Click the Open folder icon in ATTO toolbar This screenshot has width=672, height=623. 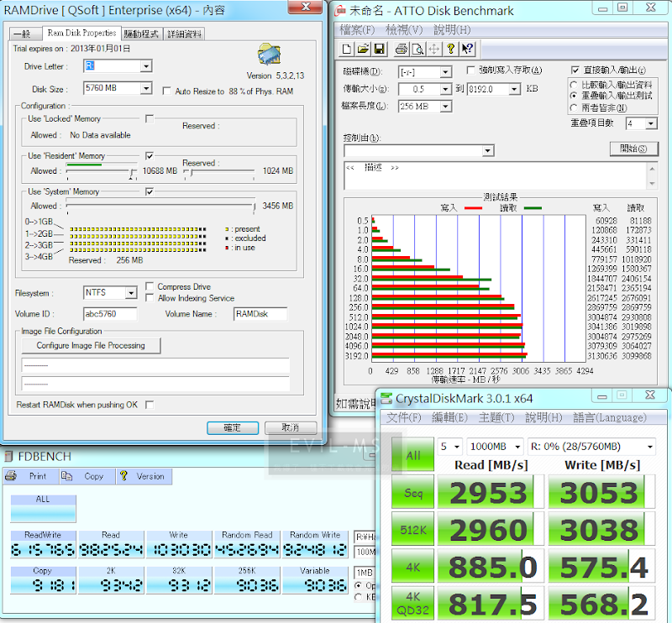[363, 50]
